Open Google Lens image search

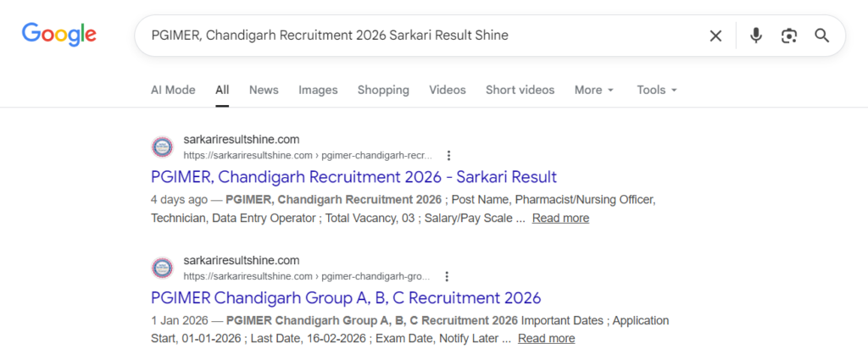(789, 36)
